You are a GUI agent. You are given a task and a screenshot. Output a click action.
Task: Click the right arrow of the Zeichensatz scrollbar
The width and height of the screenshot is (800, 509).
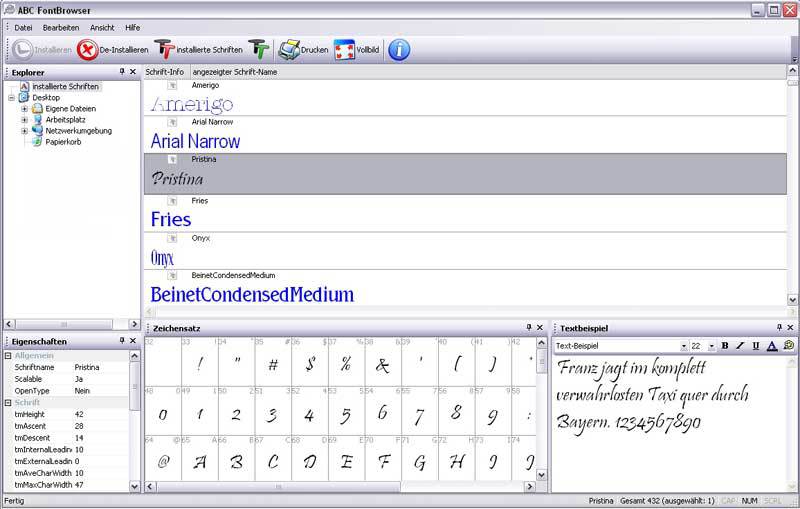(530, 487)
